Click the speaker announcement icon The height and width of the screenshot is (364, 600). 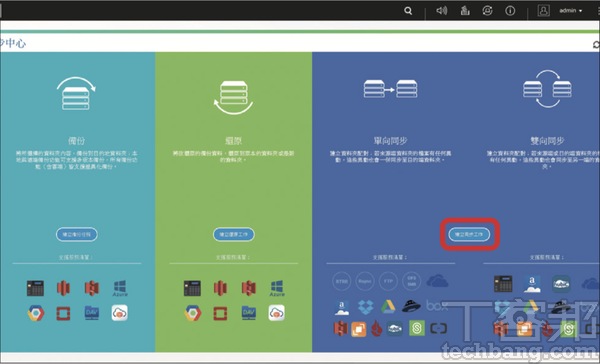pos(442,11)
